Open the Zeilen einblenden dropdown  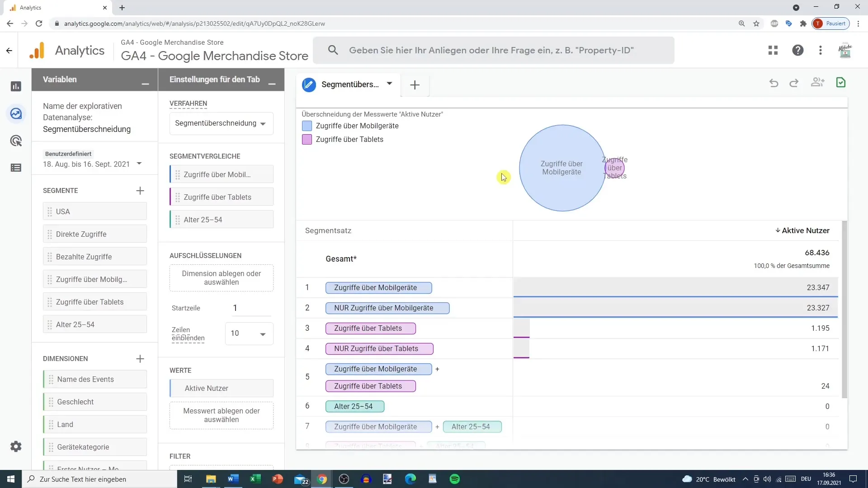249,333
